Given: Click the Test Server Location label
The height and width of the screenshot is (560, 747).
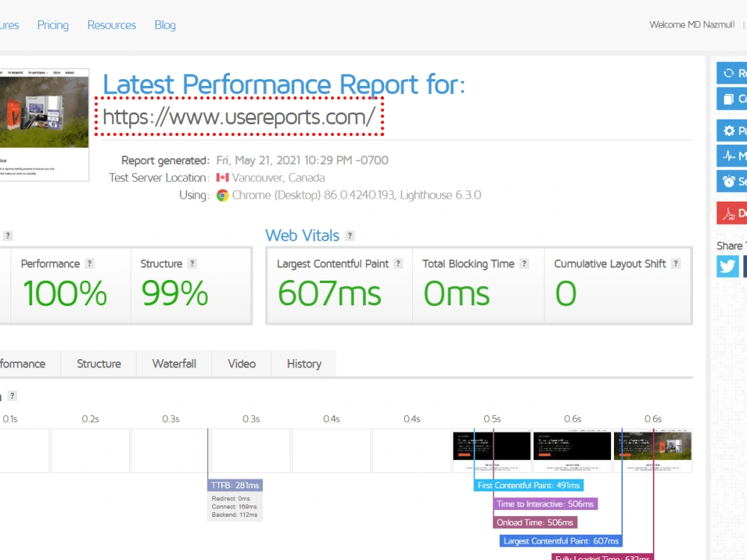Looking at the screenshot, I should pos(159,178).
